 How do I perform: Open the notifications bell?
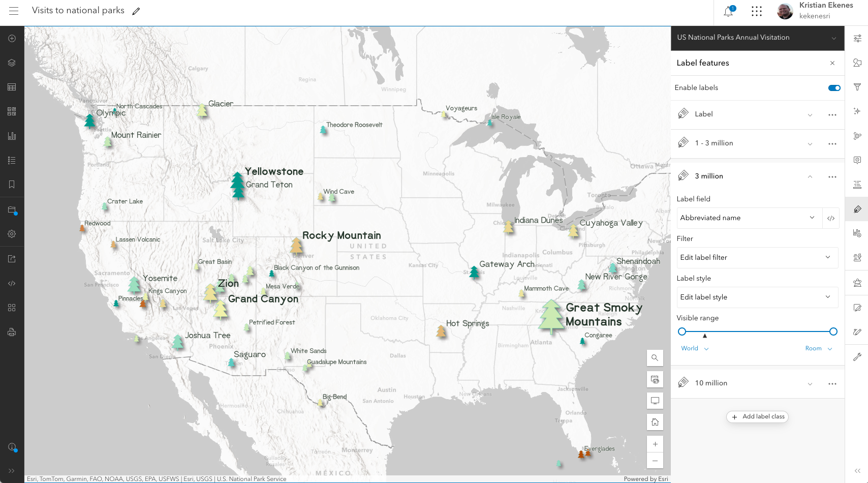728,11
